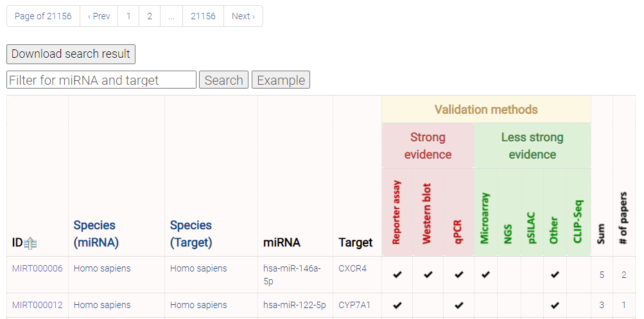Go to the Next page
The image size is (644, 319).
click(x=243, y=17)
